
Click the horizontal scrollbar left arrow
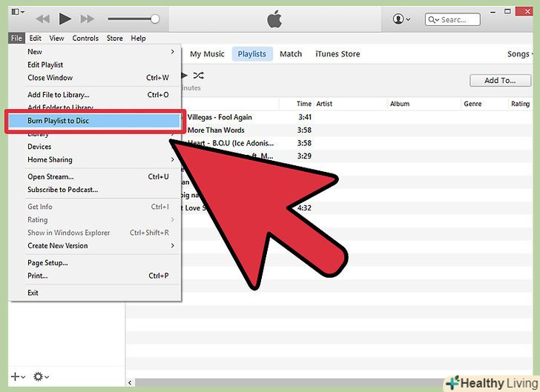[130, 382]
